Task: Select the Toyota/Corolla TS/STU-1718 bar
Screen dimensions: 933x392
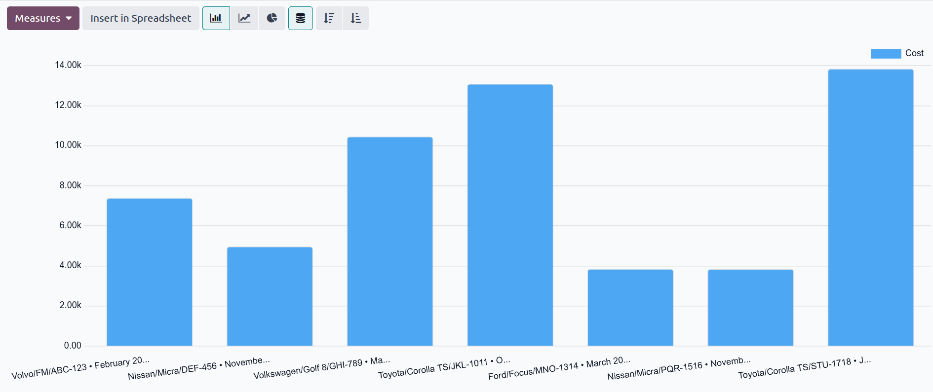Action: coord(871,208)
